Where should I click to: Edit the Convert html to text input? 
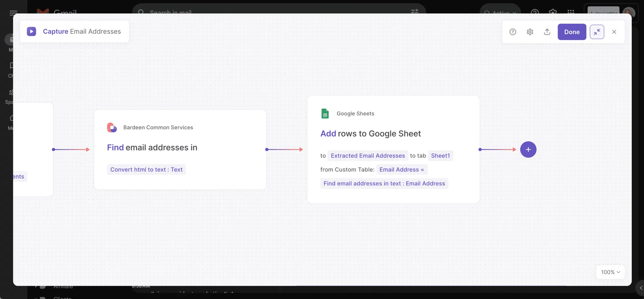(146, 169)
